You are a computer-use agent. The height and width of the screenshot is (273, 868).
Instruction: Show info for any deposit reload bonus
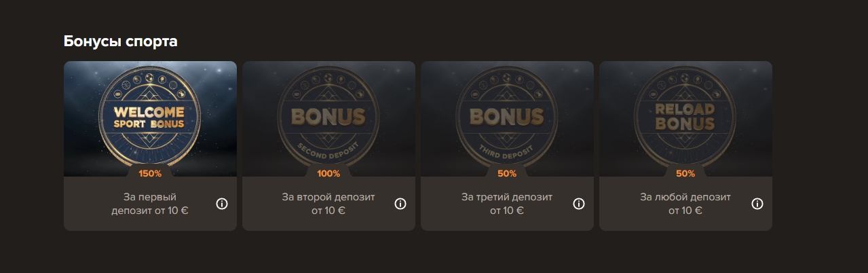pos(757,204)
